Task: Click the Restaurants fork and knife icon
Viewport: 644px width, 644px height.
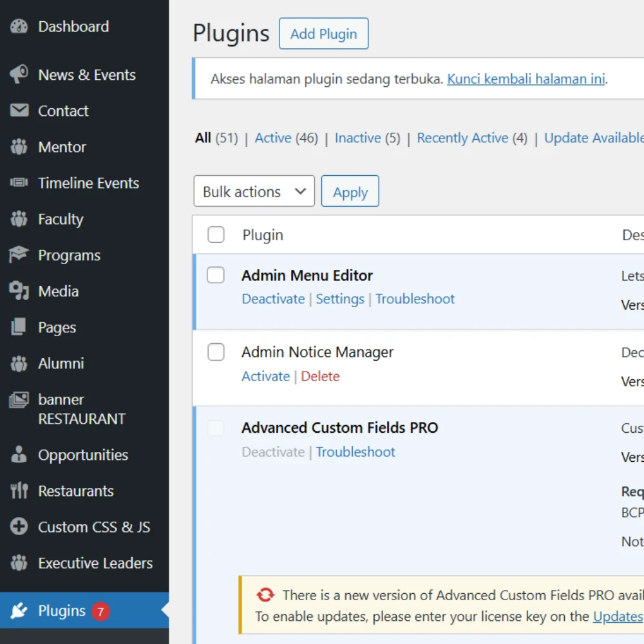Action: (x=19, y=491)
